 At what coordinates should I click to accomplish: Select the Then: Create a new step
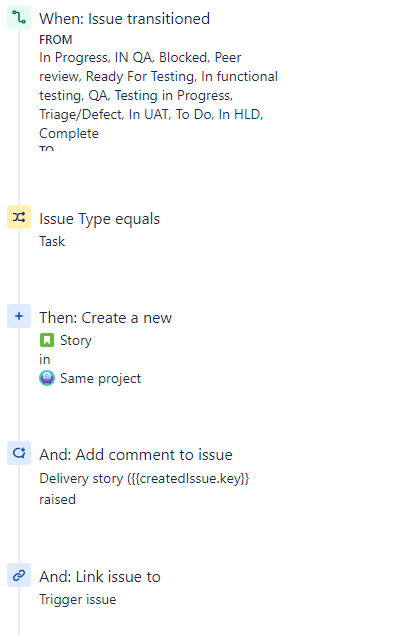coord(105,318)
